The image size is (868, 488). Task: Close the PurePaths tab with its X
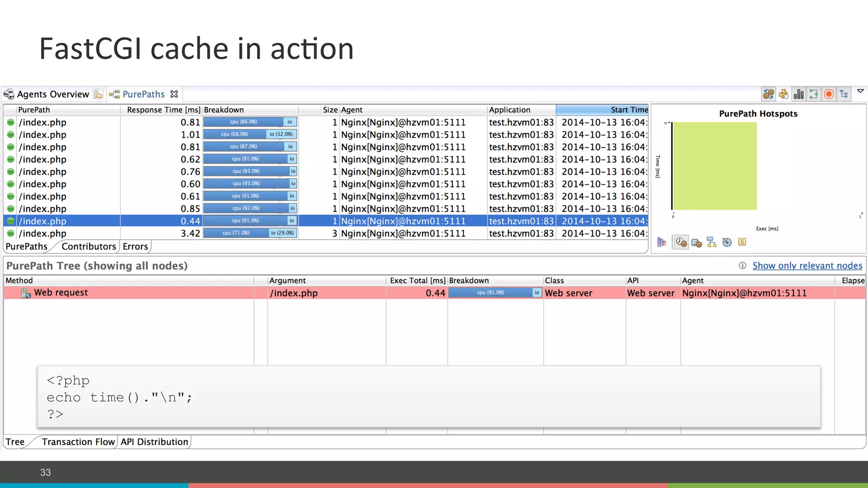coord(174,94)
